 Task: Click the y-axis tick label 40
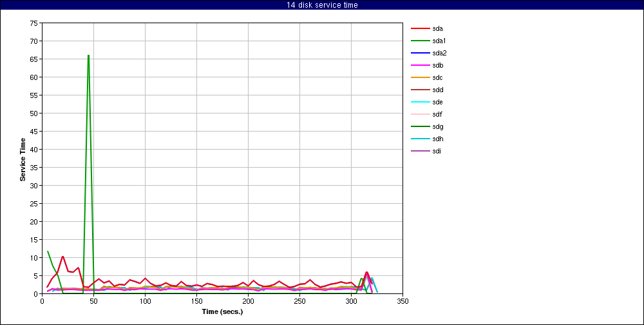33,150
